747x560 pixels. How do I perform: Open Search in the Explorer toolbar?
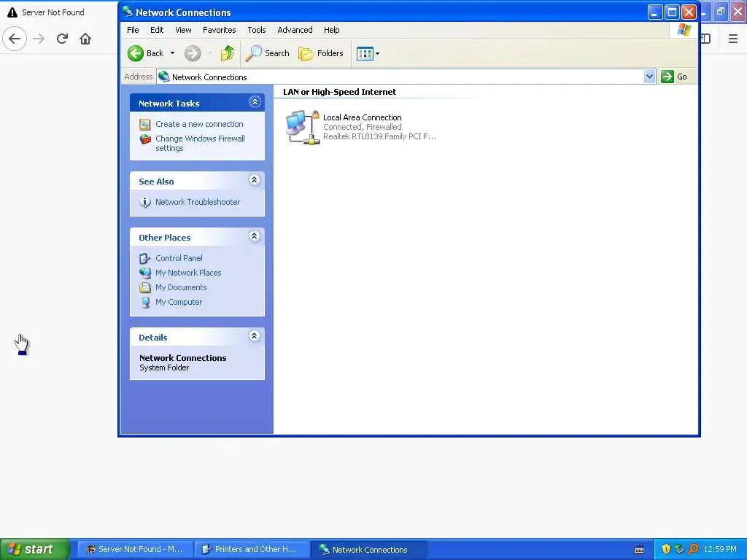pyautogui.click(x=267, y=53)
